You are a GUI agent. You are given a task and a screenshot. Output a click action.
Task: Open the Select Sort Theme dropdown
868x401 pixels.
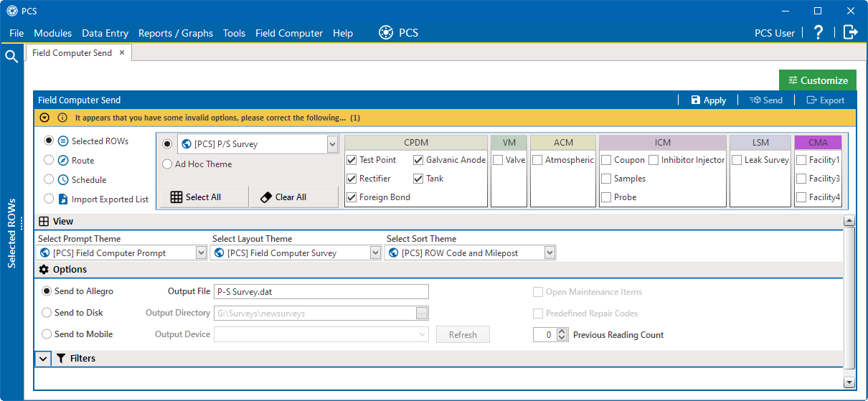click(549, 253)
